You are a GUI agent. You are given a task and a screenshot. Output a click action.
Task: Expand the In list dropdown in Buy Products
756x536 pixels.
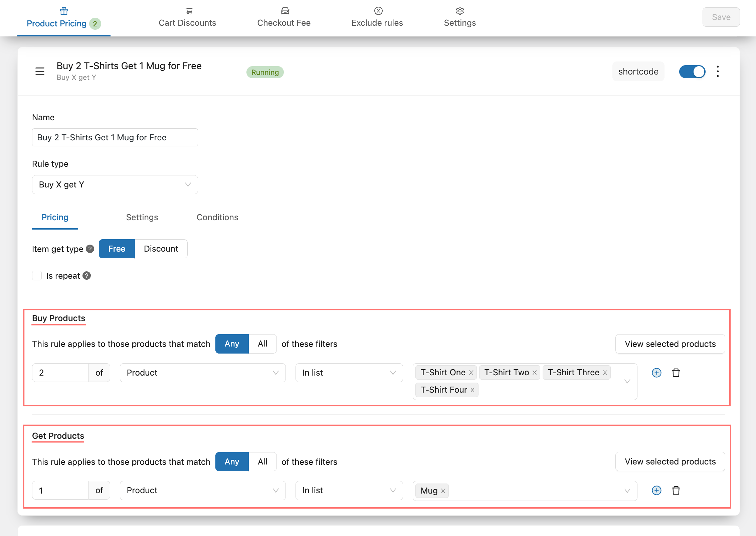pos(349,373)
